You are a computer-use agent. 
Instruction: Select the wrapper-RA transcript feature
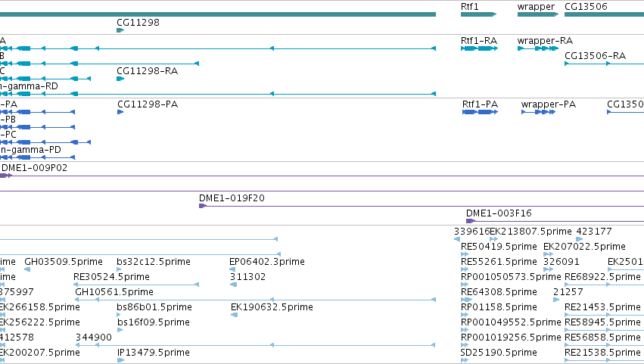(538, 48)
